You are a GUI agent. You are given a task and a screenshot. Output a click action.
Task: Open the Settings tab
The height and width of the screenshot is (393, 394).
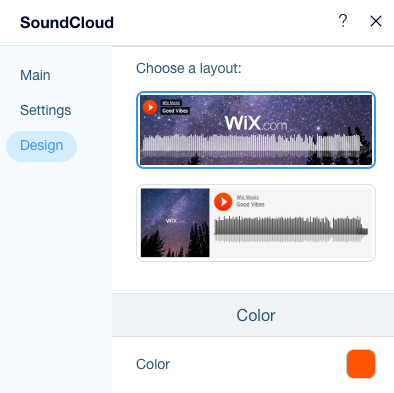tap(46, 110)
